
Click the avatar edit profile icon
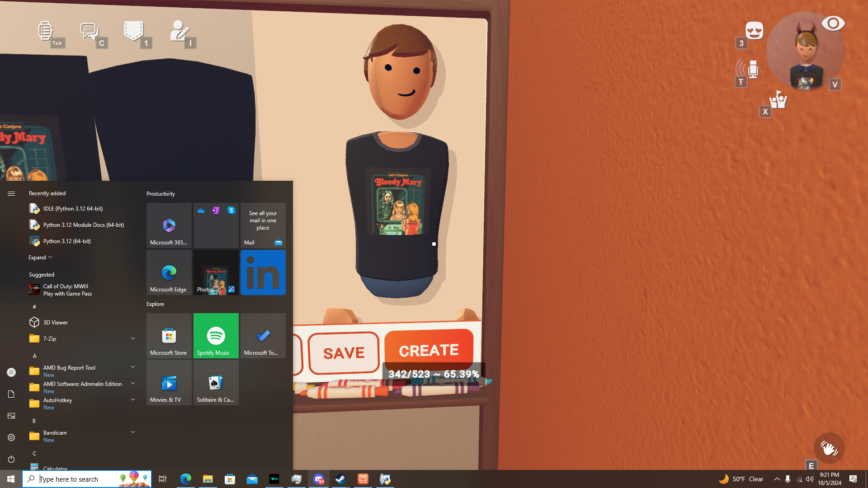pyautogui.click(x=179, y=31)
